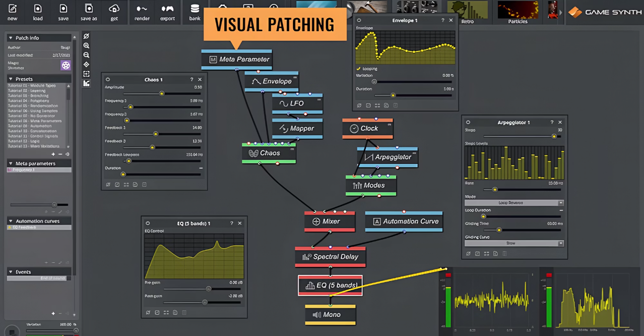Click the fit selection frame icon
This screenshot has height=336, width=644.
[x=86, y=74]
